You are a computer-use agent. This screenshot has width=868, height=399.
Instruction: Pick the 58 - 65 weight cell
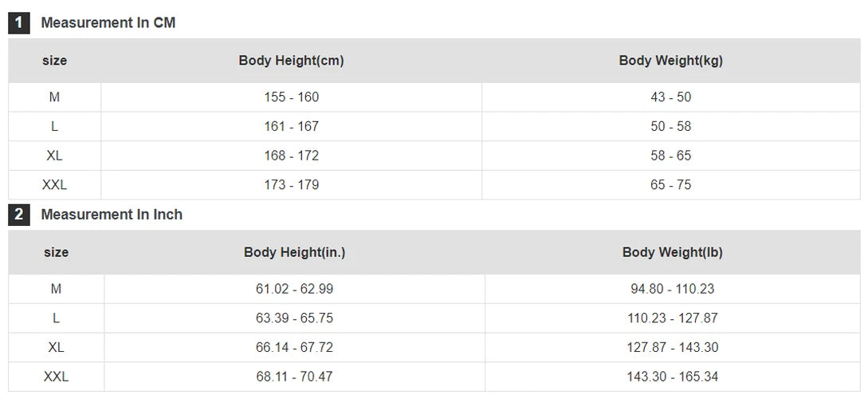point(670,156)
